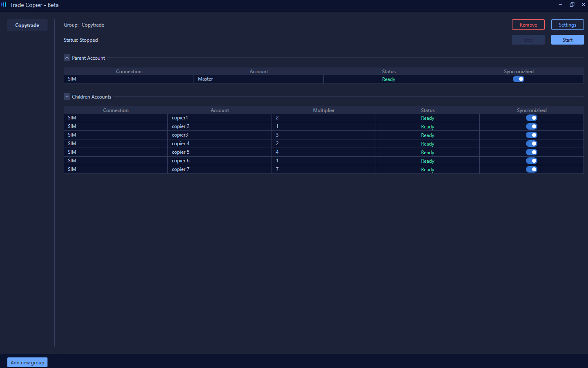
Task: Collapse the Parent Account section
Action: [67, 58]
